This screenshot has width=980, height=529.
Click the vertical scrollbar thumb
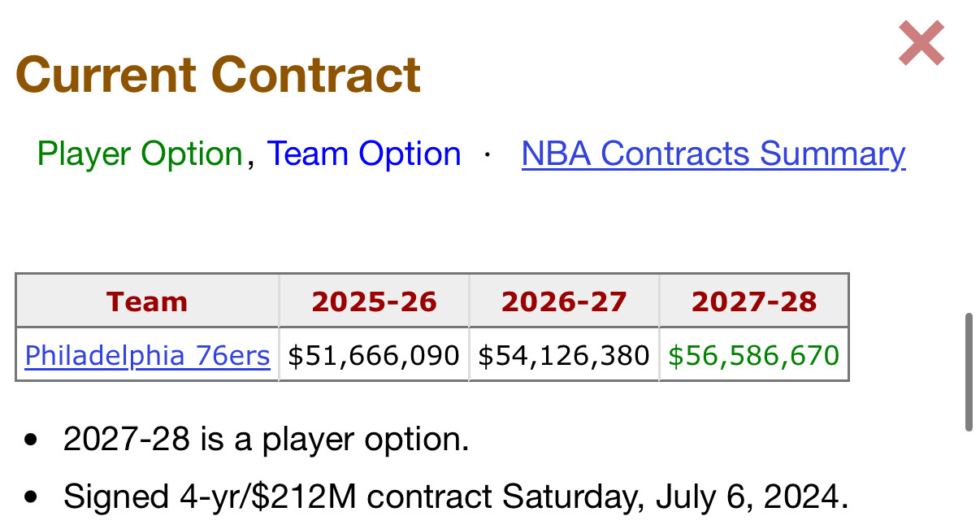(x=969, y=371)
